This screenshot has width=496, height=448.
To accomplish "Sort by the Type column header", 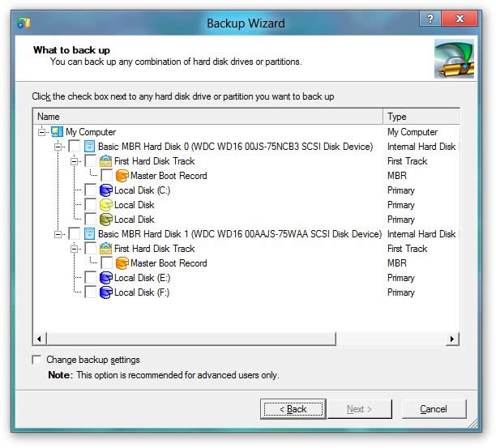I will (x=421, y=117).
